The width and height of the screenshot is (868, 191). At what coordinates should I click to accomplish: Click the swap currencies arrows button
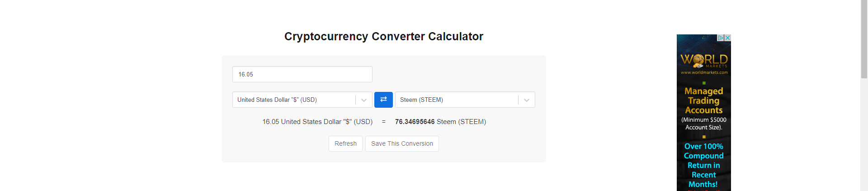[383, 100]
